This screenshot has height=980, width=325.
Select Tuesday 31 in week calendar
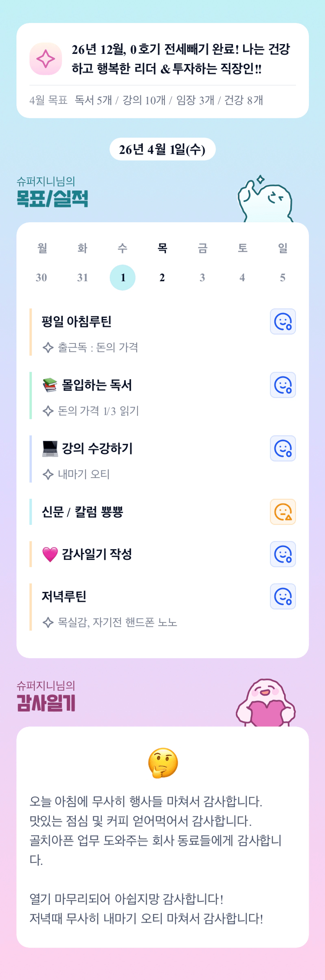click(x=82, y=277)
